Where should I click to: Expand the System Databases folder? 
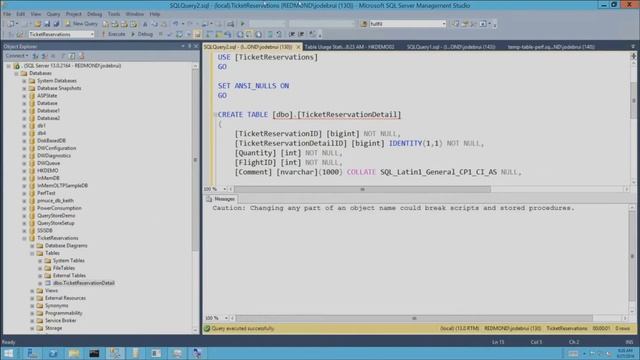point(24,81)
